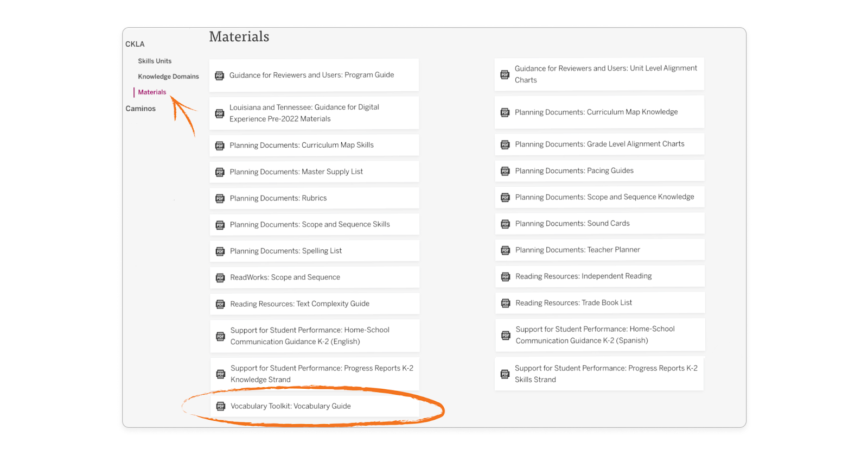Open Planning Documents: Rubrics
The height and width of the screenshot is (455, 868).
(278, 198)
